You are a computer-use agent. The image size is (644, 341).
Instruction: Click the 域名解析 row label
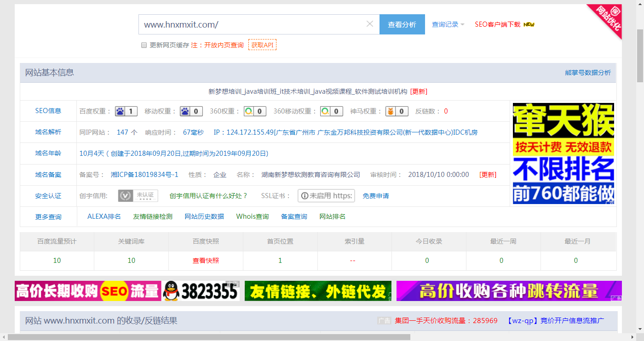pyautogui.click(x=48, y=132)
